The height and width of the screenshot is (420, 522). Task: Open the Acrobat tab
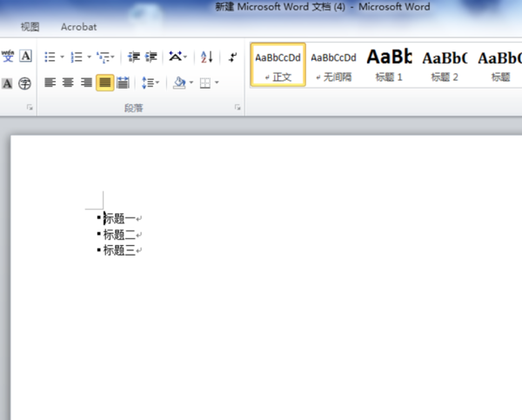[x=78, y=27]
